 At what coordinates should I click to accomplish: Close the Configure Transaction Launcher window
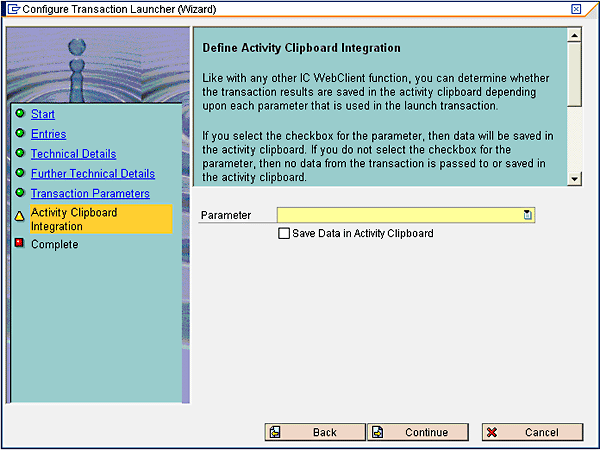point(576,9)
